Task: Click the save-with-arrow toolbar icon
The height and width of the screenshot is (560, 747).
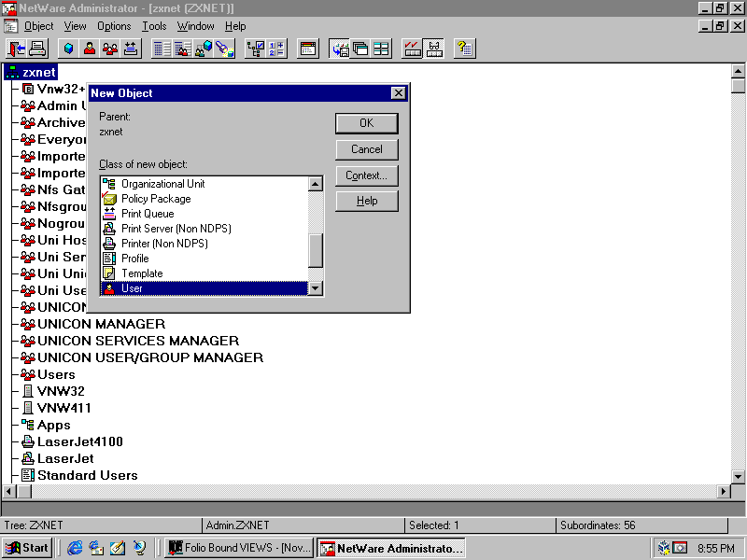Action: [x=339, y=49]
